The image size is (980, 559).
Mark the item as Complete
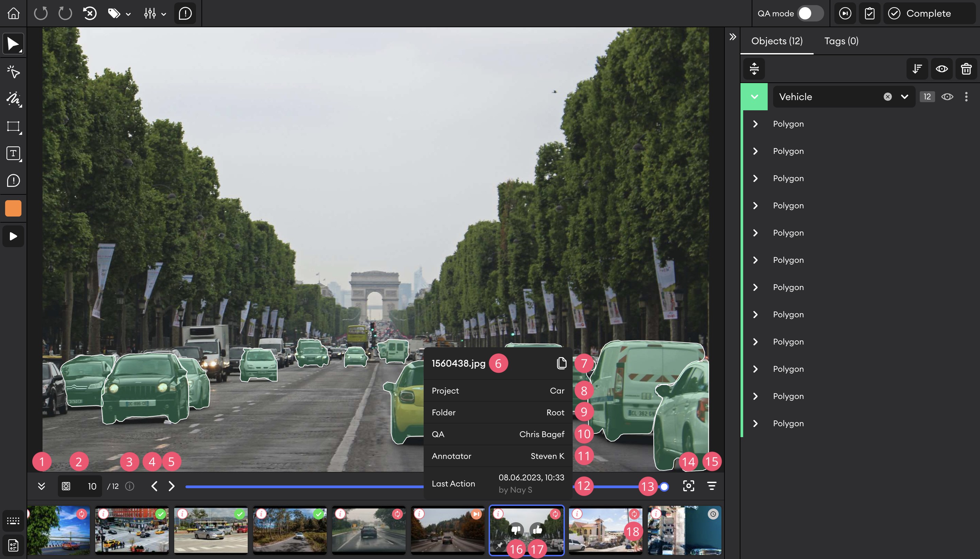pyautogui.click(x=929, y=13)
